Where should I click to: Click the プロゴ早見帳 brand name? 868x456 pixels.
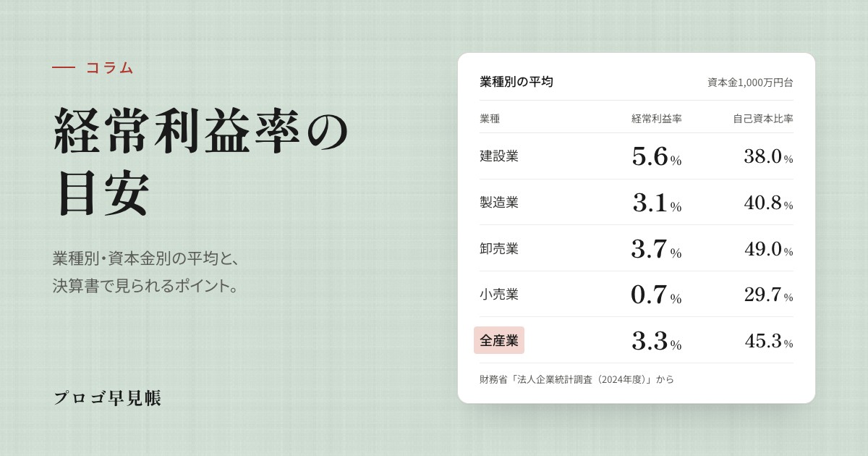click(x=108, y=398)
